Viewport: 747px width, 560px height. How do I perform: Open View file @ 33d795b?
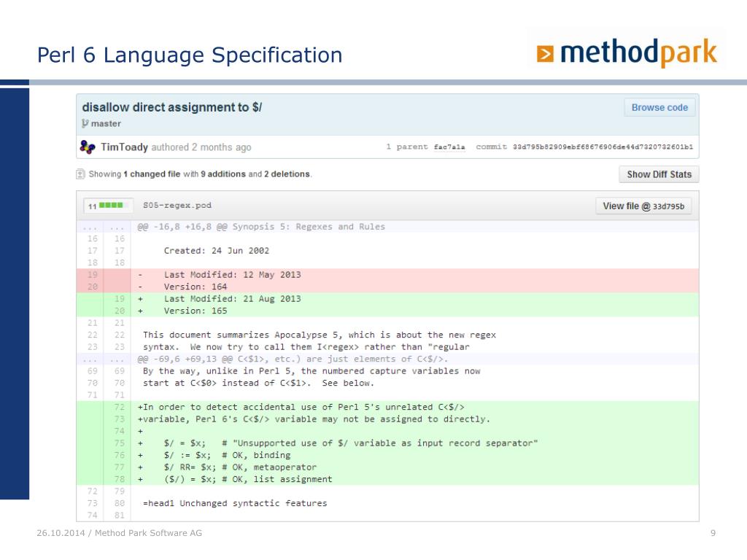tap(643, 206)
